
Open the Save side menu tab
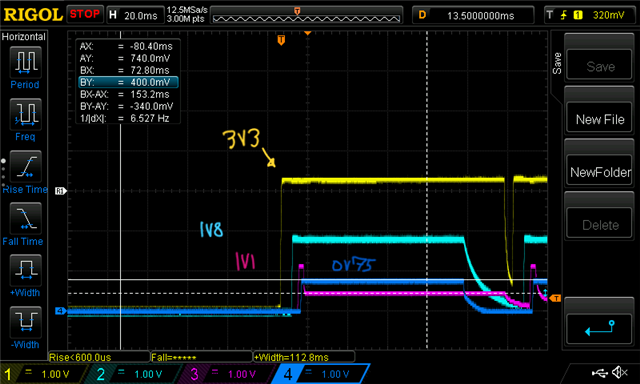pos(557,63)
